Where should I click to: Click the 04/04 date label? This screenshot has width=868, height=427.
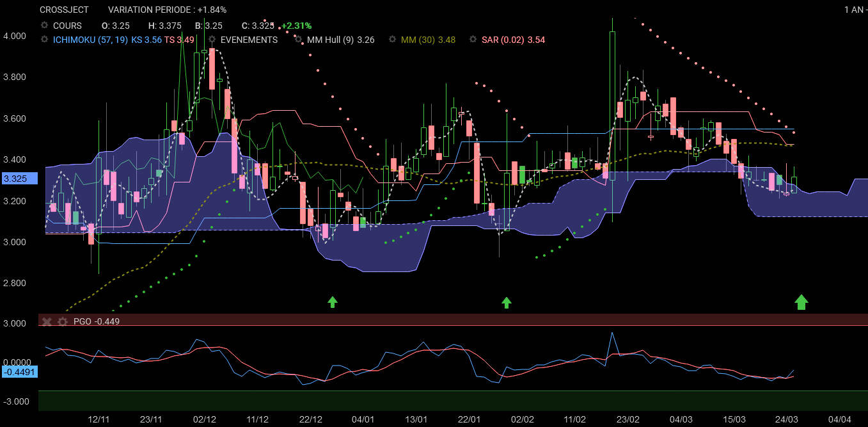click(x=840, y=419)
